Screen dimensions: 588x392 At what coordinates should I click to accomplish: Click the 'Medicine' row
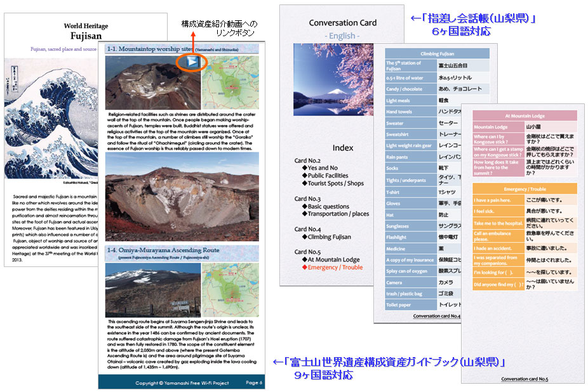click(423, 249)
